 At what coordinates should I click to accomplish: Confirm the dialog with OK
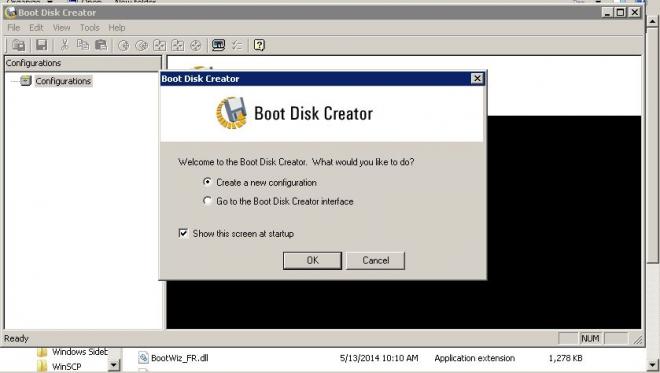pyautogui.click(x=312, y=261)
